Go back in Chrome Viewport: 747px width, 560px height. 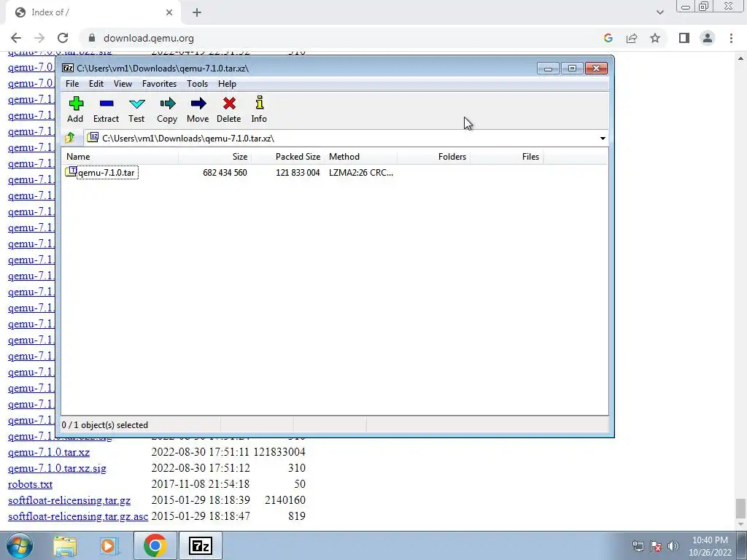[x=16, y=38]
